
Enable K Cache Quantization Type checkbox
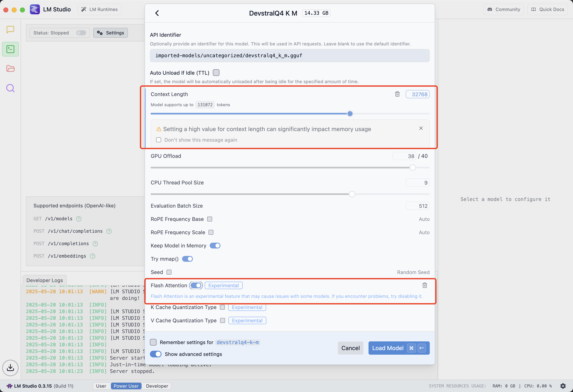pyautogui.click(x=222, y=307)
